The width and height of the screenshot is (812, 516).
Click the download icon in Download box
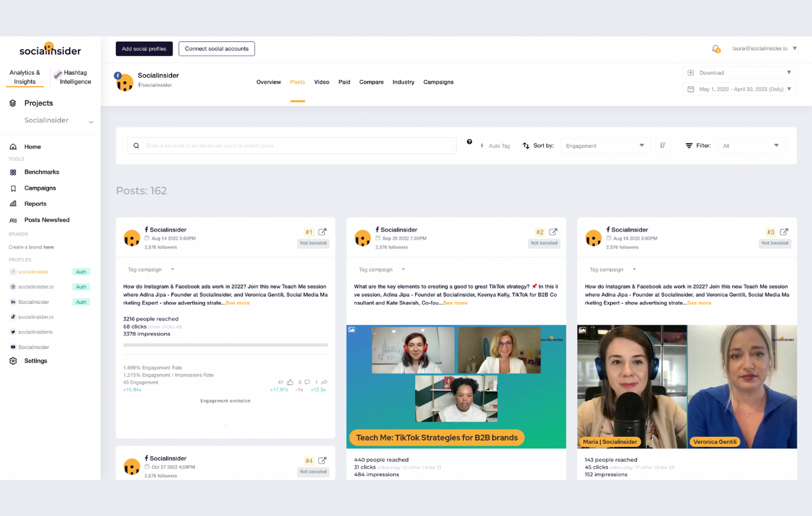pos(691,73)
